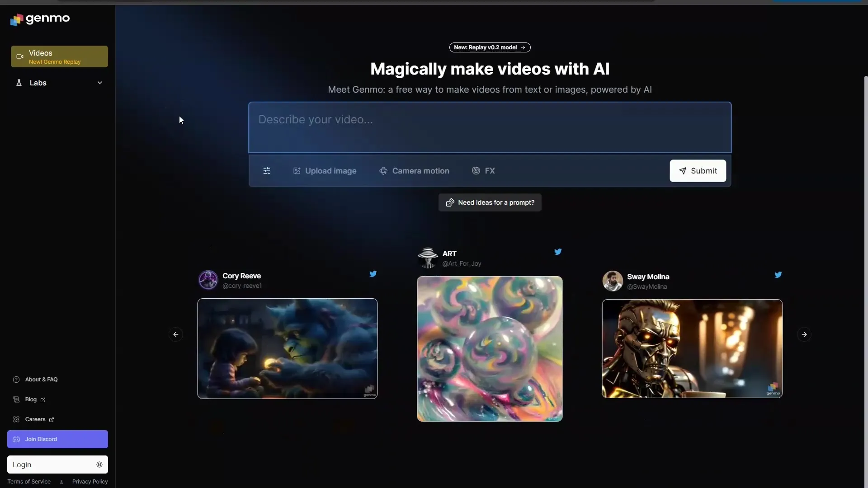This screenshot has width=868, height=488.
Task: Click the Cory Reeve video thumbnail
Action: coord(288,348)
